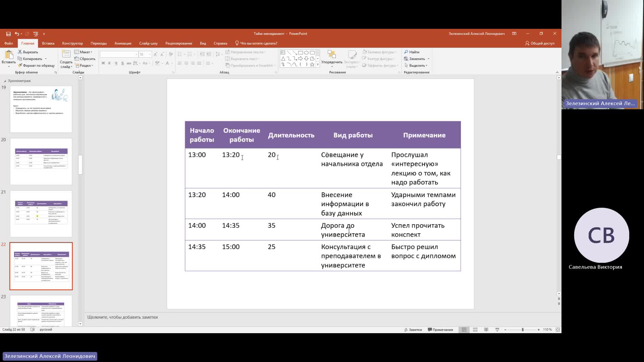Image resolution: width=644 pixels, height=362 pixels.
Task: Select the star shape in shapes gallery
Action: coord(312,64)
